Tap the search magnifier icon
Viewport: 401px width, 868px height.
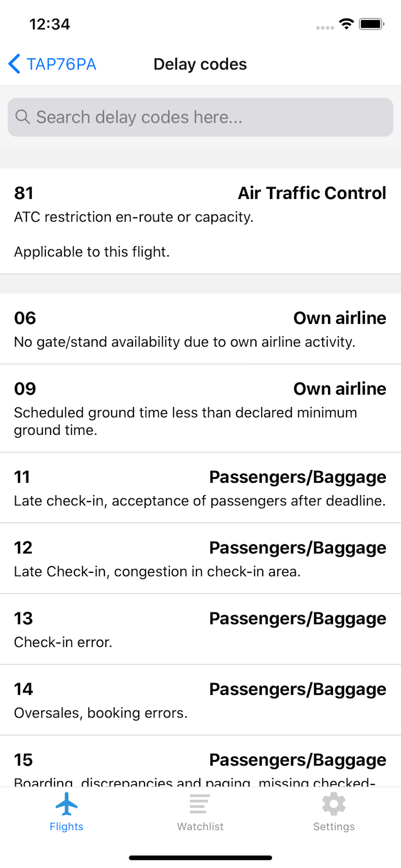[x=23, y=117]
